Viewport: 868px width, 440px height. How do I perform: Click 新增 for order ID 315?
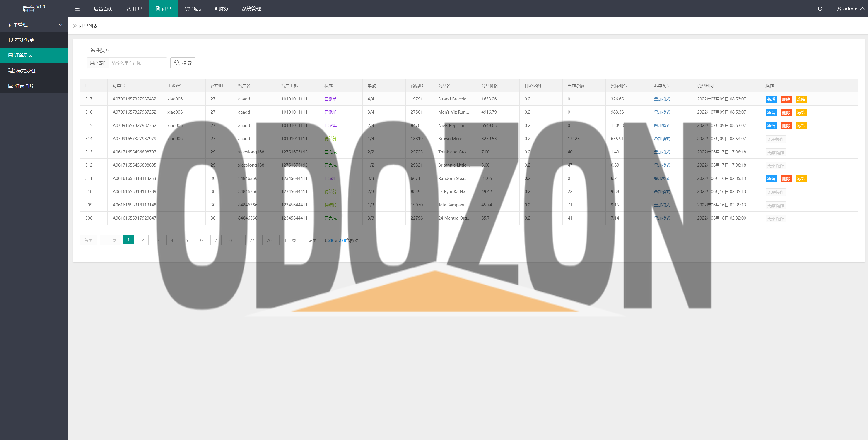[x=771, y=126]
